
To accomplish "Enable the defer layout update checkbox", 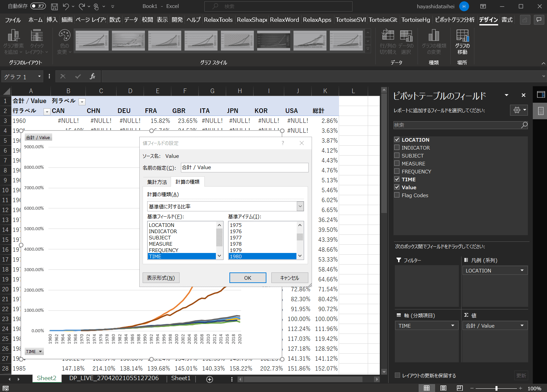I will 397,375.
